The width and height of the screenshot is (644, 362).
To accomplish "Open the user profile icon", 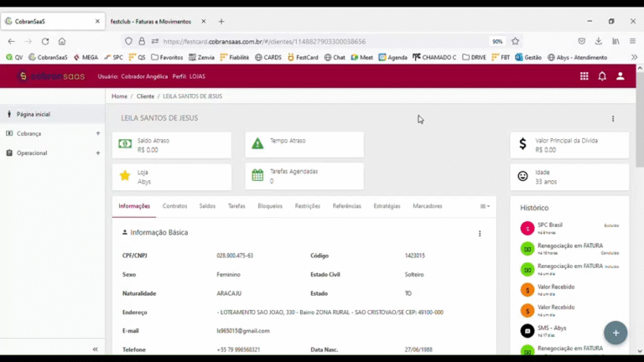I will [621, 76].
